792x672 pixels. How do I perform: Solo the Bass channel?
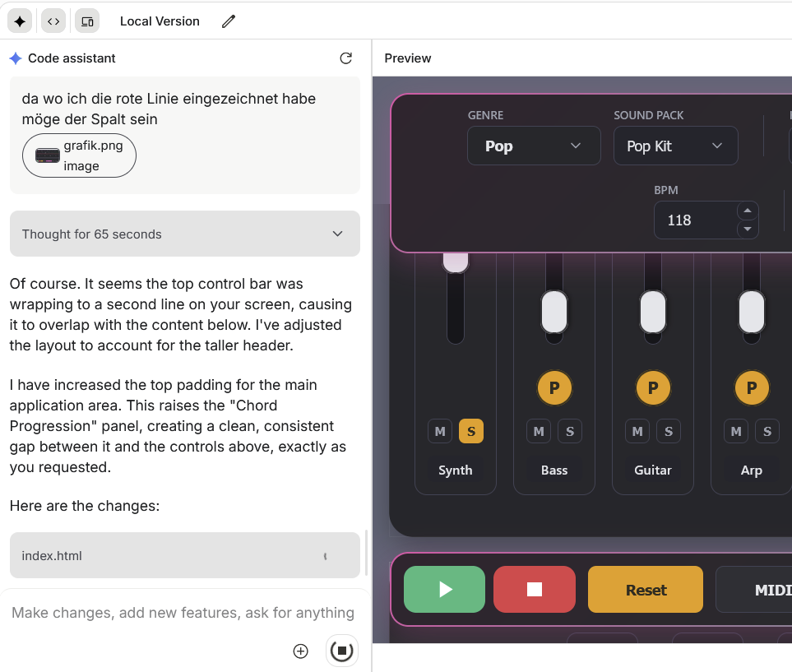click(570, 432)
